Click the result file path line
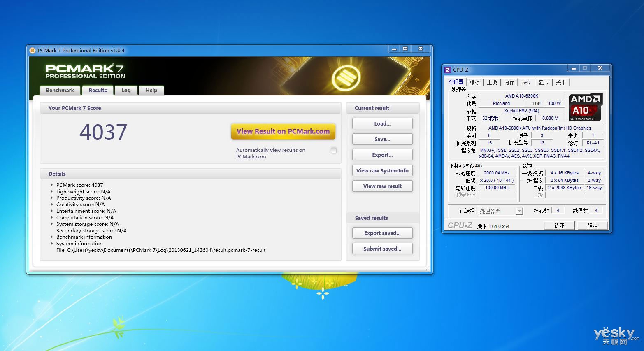Viewport: 644px width, 351px height. [161, 250]
